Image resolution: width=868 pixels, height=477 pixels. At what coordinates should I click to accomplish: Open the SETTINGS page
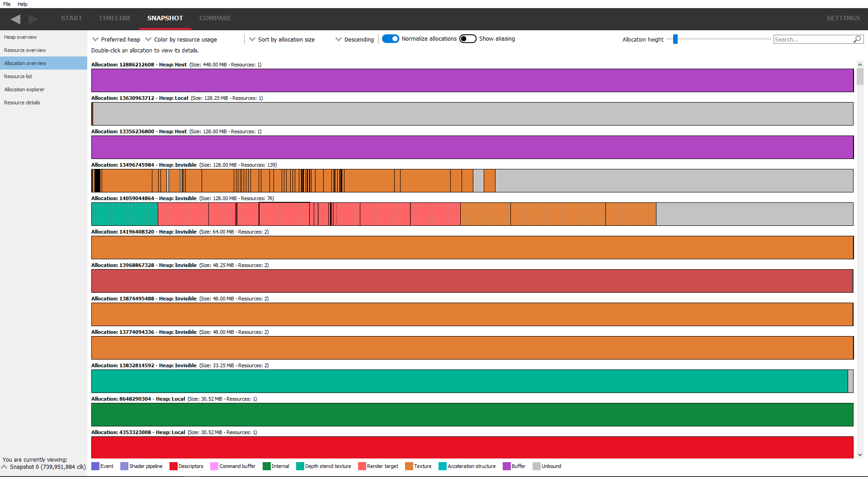843,18
